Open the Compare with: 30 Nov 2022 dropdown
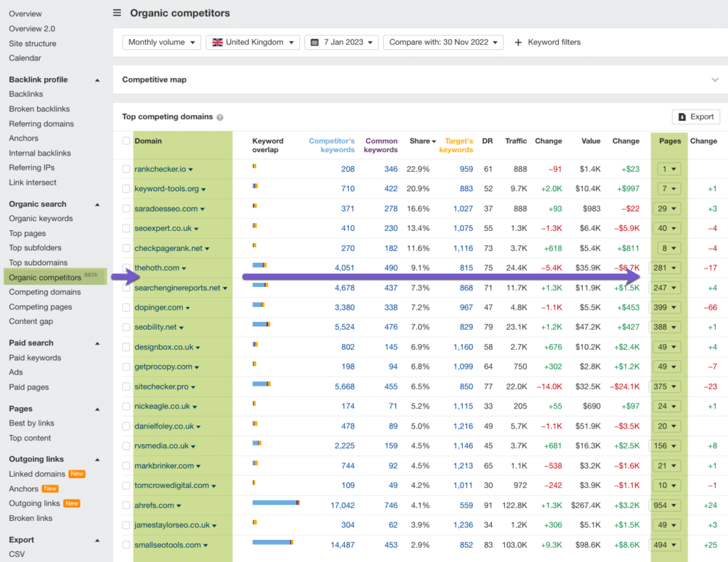This screenshot has height=562, width=728. pos(443,43)
